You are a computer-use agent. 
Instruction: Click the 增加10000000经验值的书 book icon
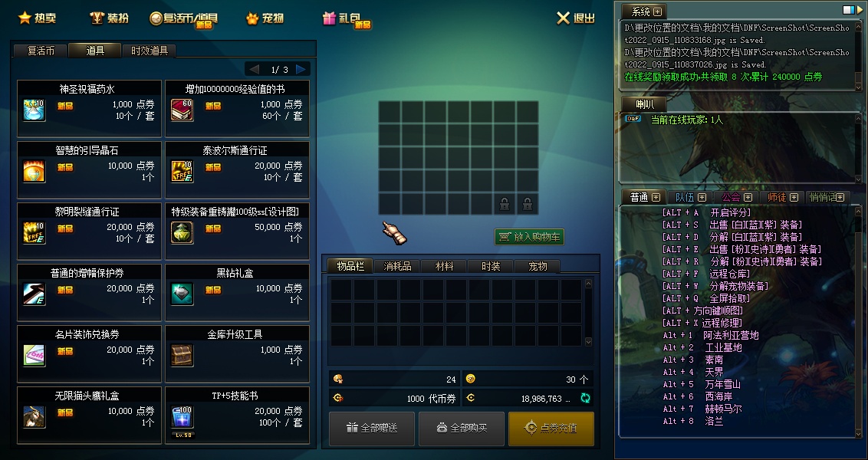(182, 110)
